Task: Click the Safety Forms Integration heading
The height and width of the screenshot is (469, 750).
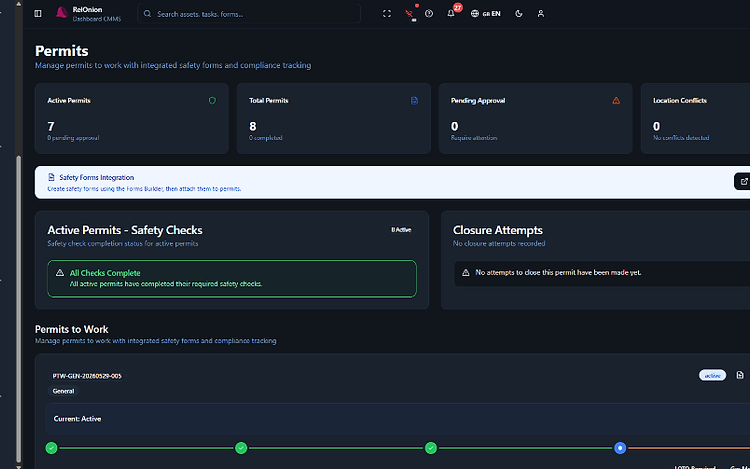Action: (97, 177)
